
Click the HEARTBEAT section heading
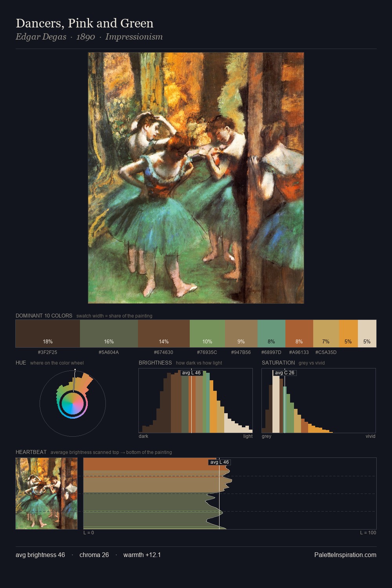31,452
